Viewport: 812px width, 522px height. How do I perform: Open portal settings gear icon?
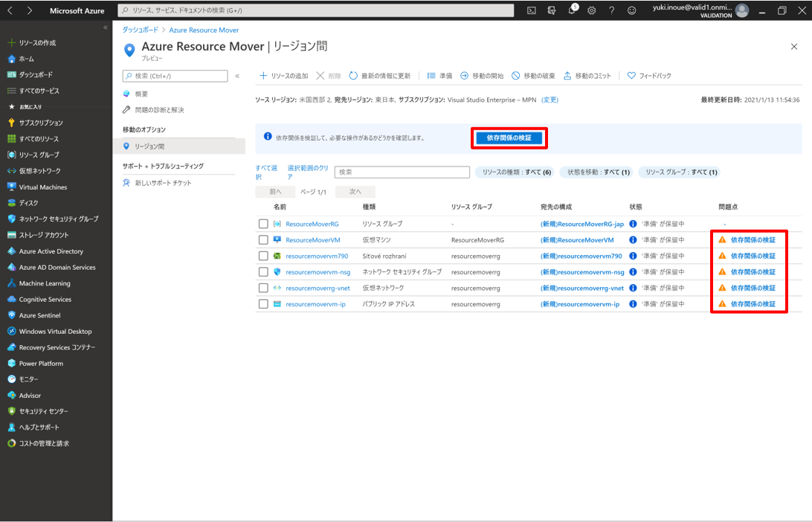coord(591,10)
